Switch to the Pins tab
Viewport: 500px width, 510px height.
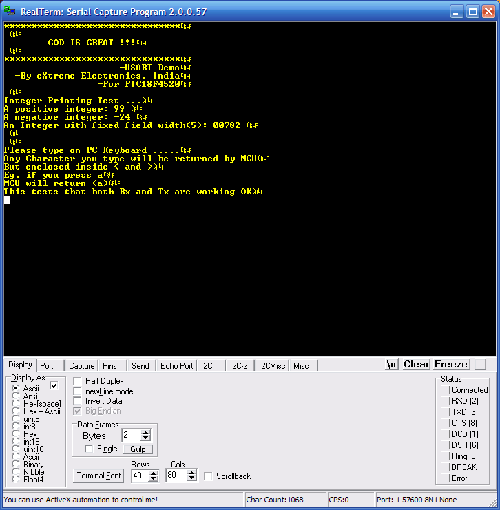click(112, 366)
